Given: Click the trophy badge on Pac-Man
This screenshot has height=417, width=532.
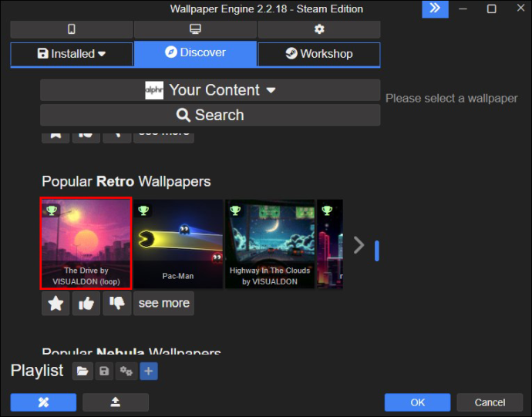Looking at the screenshot, I should (143, 210).
